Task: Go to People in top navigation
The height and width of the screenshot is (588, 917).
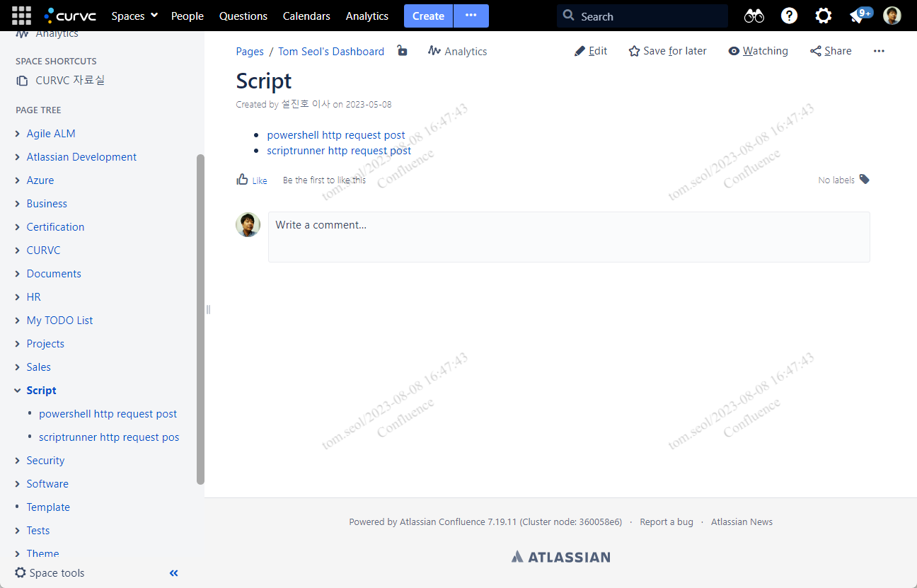Action: pyautogui.click(x=188, y=16)
